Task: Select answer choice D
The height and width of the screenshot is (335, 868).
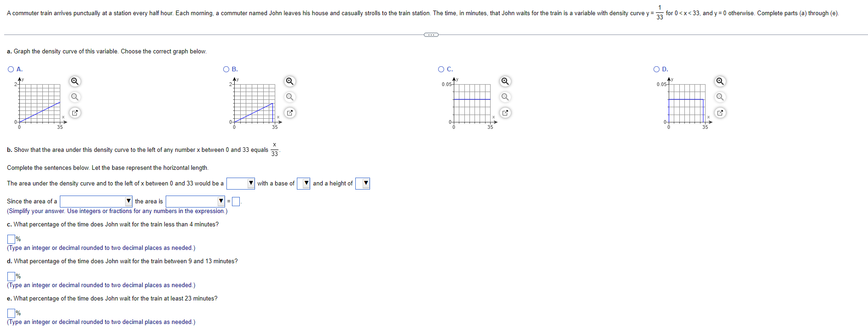Action: [655, 69]
